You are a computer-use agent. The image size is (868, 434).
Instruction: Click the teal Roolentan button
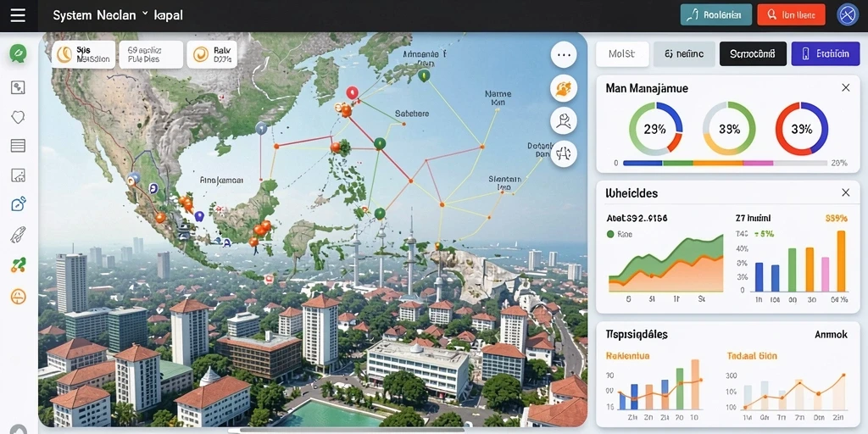point(715,15)
